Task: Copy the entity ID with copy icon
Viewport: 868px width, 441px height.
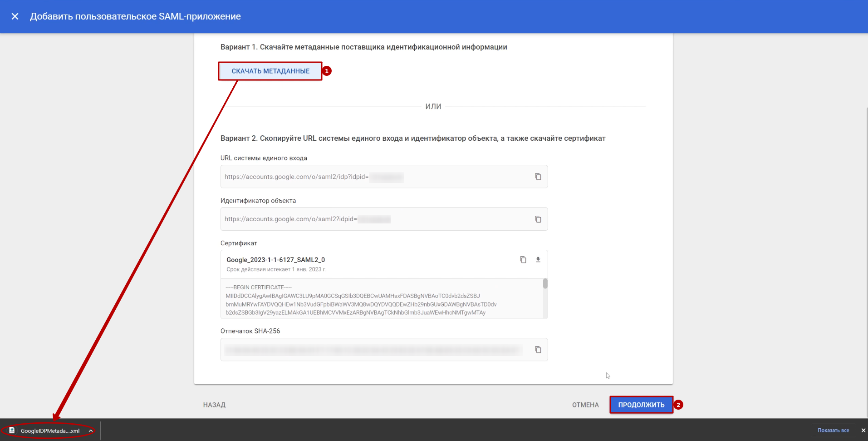Action: [538, 219]
